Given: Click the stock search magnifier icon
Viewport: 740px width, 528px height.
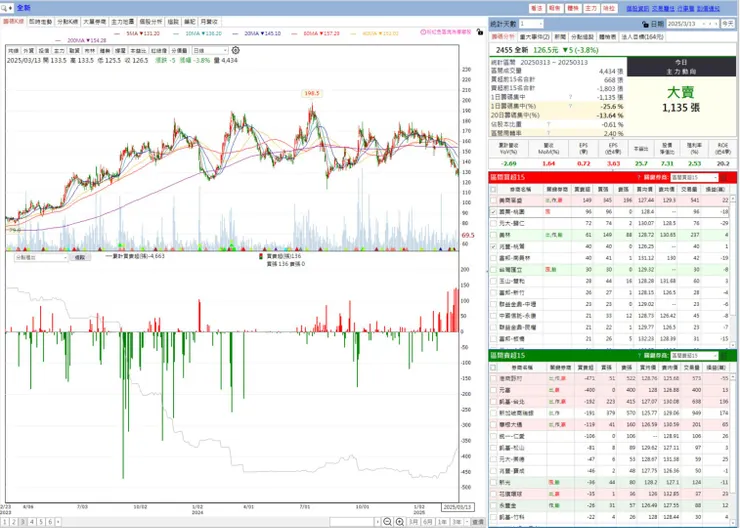Looking at the screenshot, I should tap(4, 8).
